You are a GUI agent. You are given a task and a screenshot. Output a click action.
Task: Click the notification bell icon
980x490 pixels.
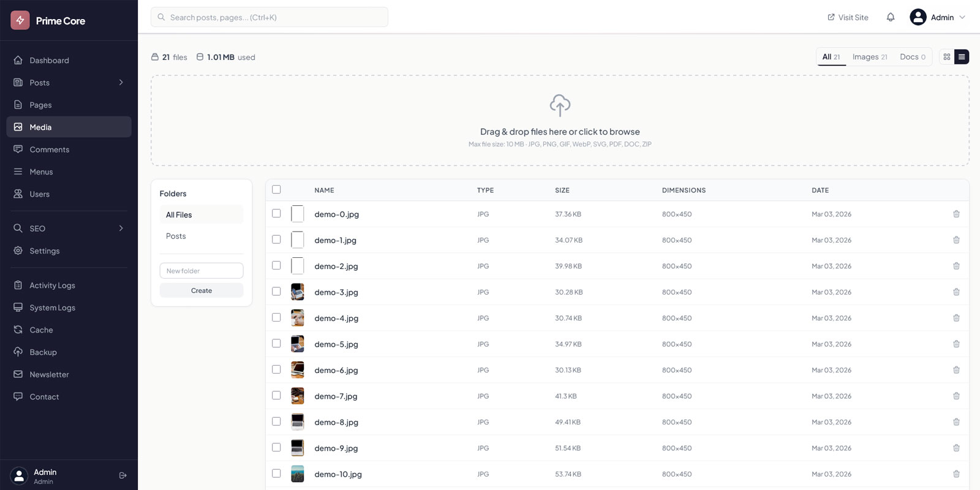(891, 17)
